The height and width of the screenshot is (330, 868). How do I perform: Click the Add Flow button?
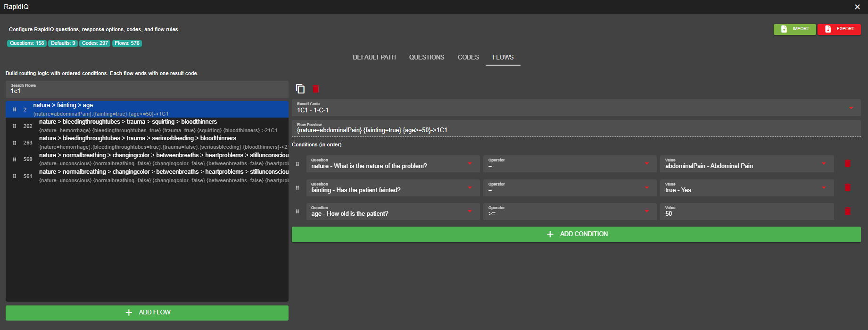tap(147, 313)
